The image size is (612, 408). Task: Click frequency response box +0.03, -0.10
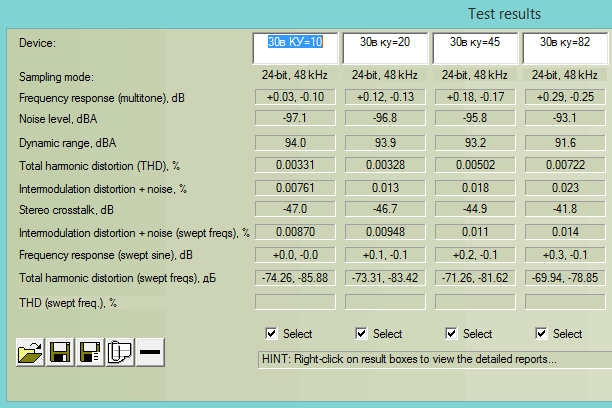[x=295, y=97]
